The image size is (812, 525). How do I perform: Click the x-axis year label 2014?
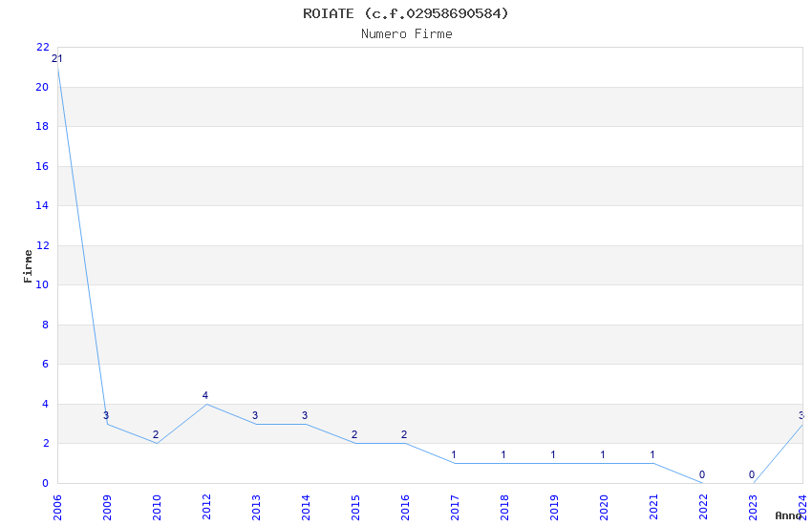tap(306, 507)
